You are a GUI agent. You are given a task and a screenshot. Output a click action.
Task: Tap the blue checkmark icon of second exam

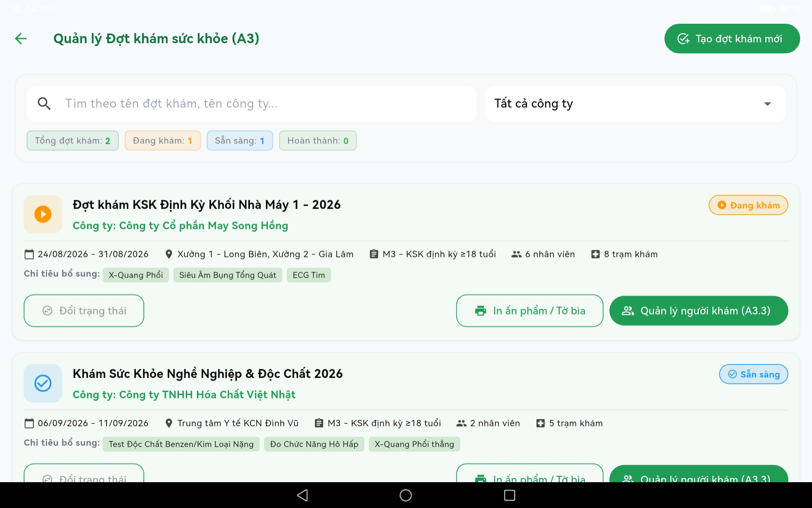point(43,383)
